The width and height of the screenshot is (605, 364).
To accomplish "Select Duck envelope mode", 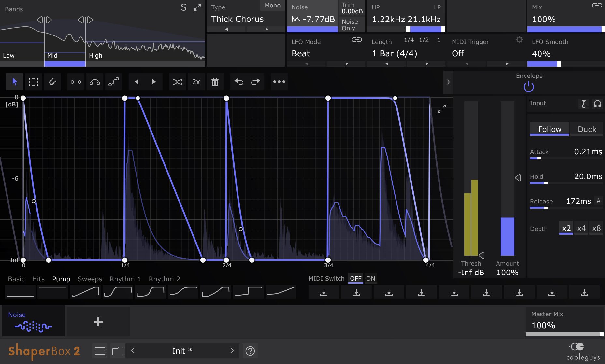I will 586,129.
